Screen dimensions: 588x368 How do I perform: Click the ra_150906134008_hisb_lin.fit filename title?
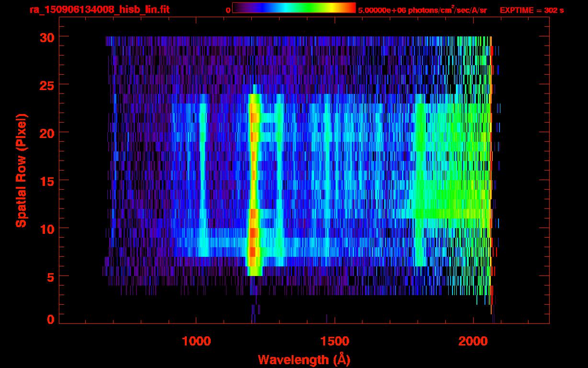coord(99,10)
